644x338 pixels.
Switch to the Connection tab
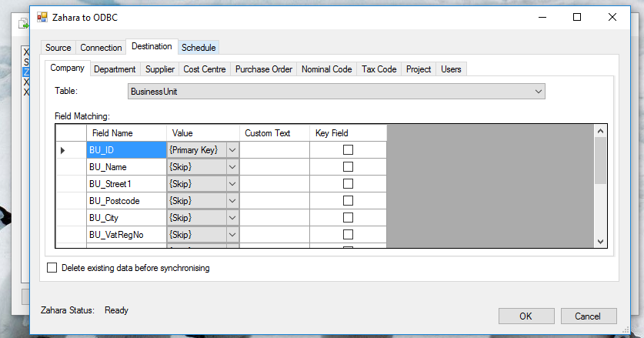[x=101, y=48]
